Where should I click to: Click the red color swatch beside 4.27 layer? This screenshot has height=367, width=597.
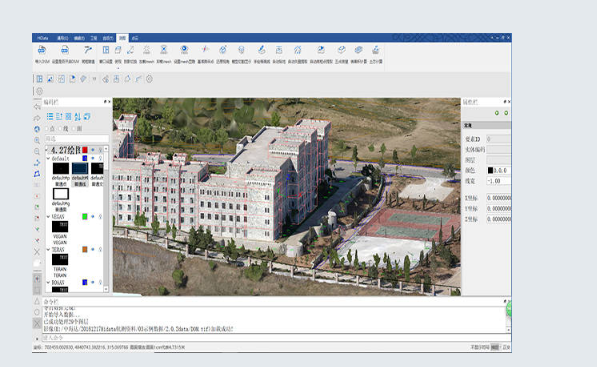point(85,150)
